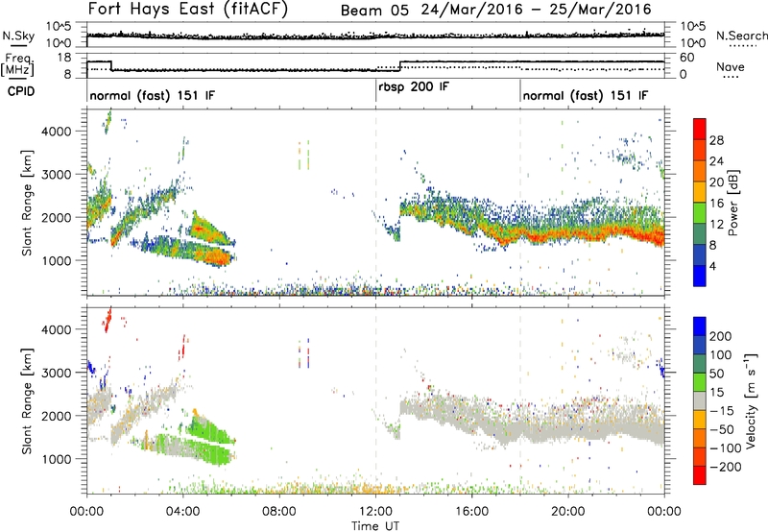This screenshot has width=768, height=532.
Task: Click the "N.Sky" legend label
Action: [x=18, y=36]
